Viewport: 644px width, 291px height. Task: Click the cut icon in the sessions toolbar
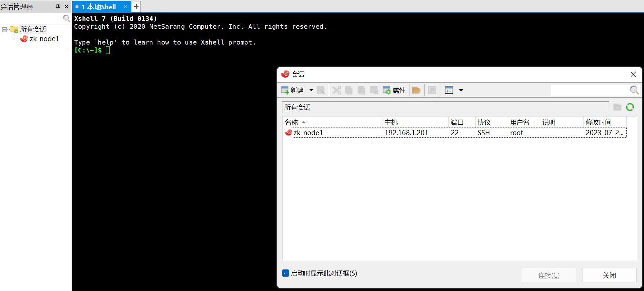[336, 90]
